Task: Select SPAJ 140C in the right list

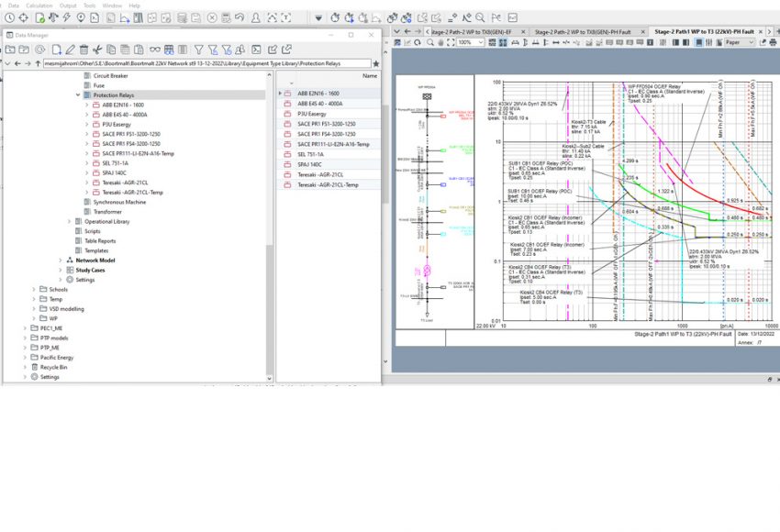Action: pos(311,164)
